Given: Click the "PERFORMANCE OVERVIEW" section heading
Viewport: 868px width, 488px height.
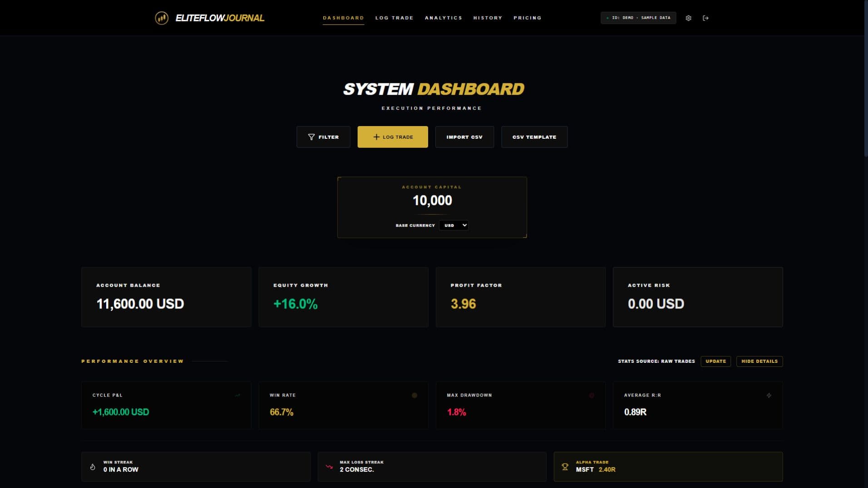Looking at the screenshot, I should coord(133,361).
